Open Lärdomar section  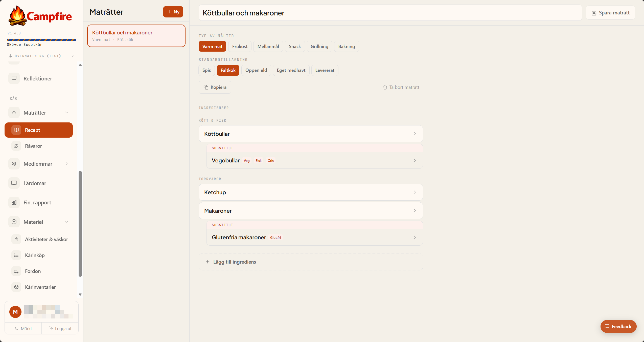39,183
